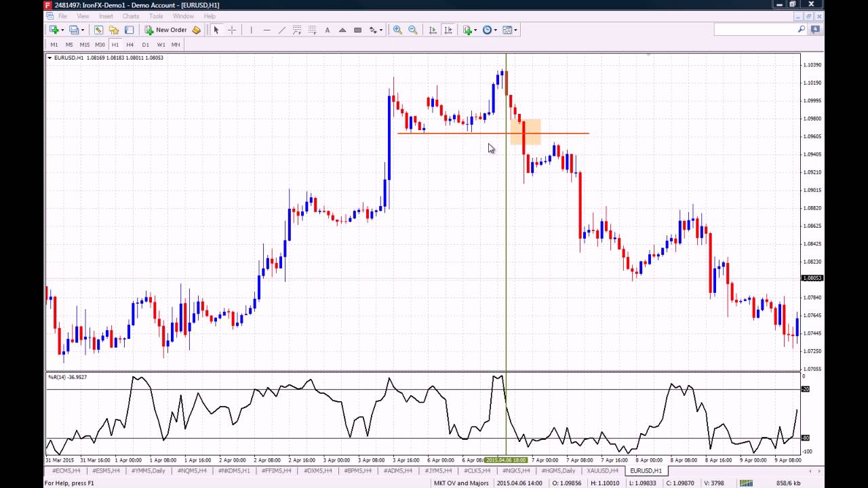Click the Zoom In magnifier

coord(397,30)
